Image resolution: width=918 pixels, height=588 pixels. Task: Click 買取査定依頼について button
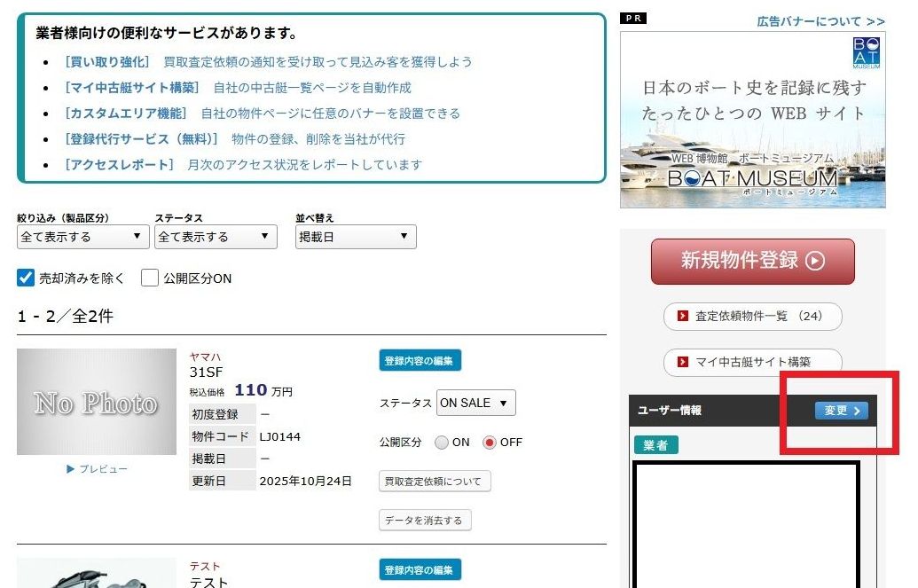[x=434, y=482]
